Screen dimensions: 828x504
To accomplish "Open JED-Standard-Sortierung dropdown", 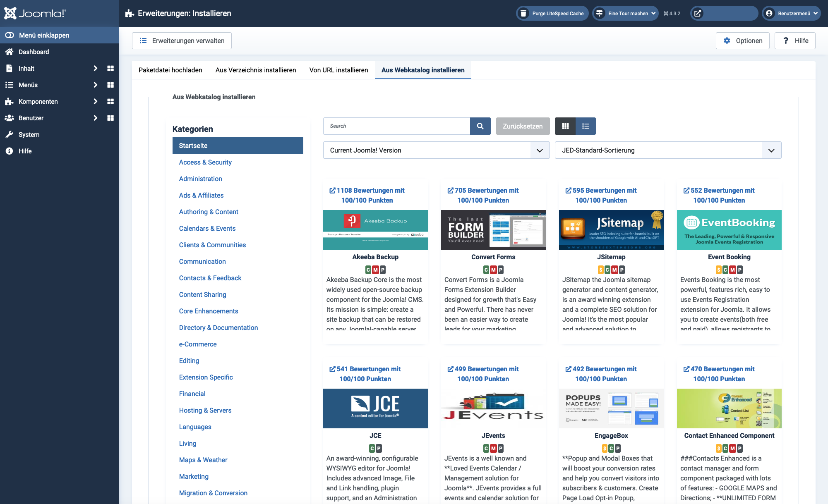I will click(668, 150).
